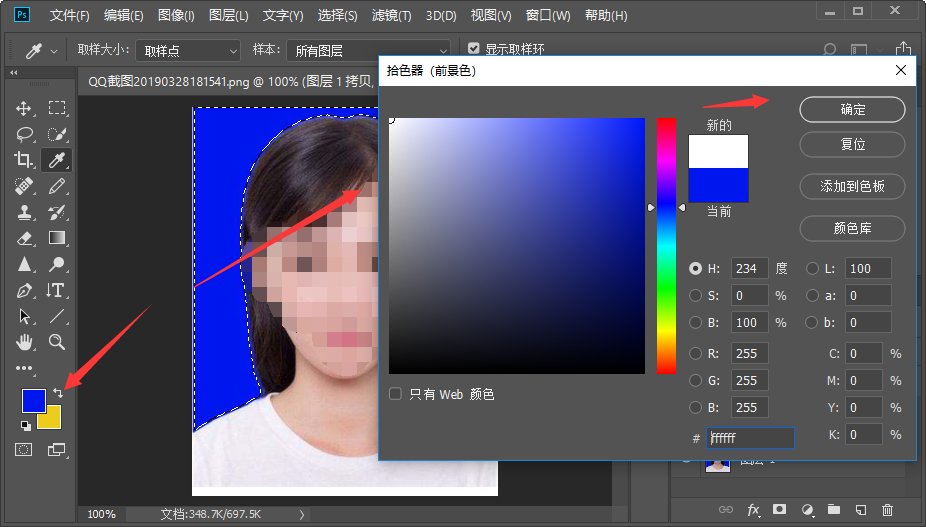This screenshot has width=926, height=527.
Task: Select the Lasso tool
Action: 24,134
